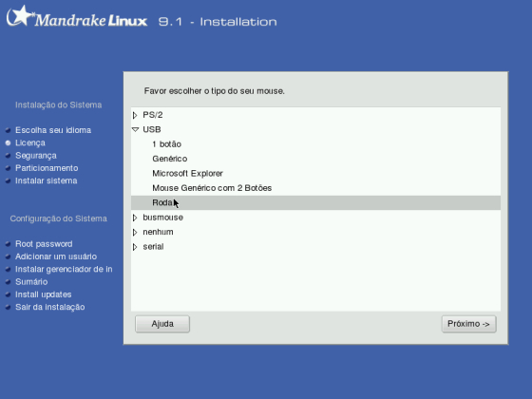The image size is (532, 399).
Task: Click the bullet beside 'Root password'
Action: pyautogui.click(x=9, y=244)
